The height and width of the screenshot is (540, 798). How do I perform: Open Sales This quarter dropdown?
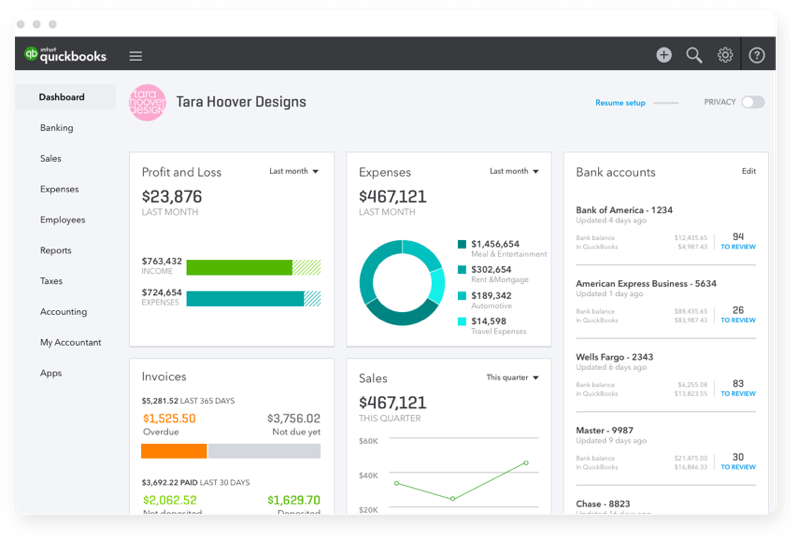[x=512, y=378]
